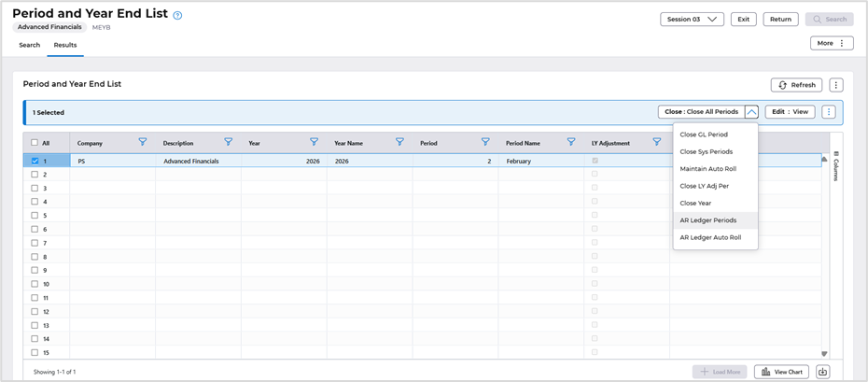
Task: Click the Refresh button
Action: (796, 85)
